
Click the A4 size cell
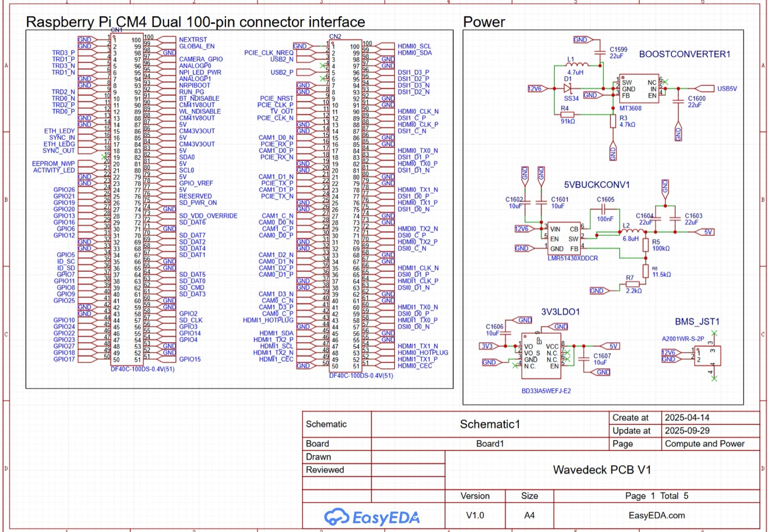pos(529,515)
